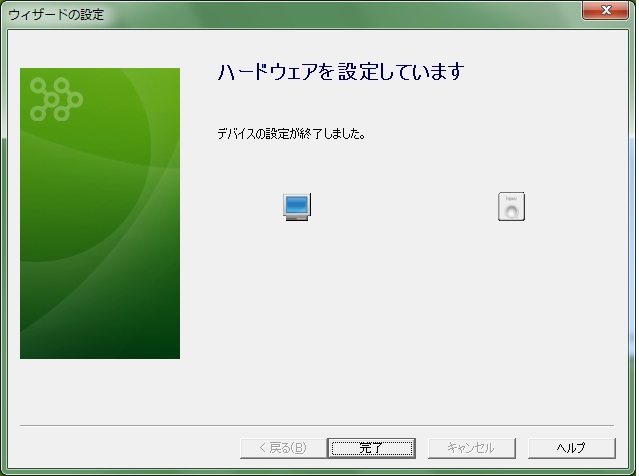Click the デバイスの設定が終了しました status message
Screen dimensions: 639x476
291,134
